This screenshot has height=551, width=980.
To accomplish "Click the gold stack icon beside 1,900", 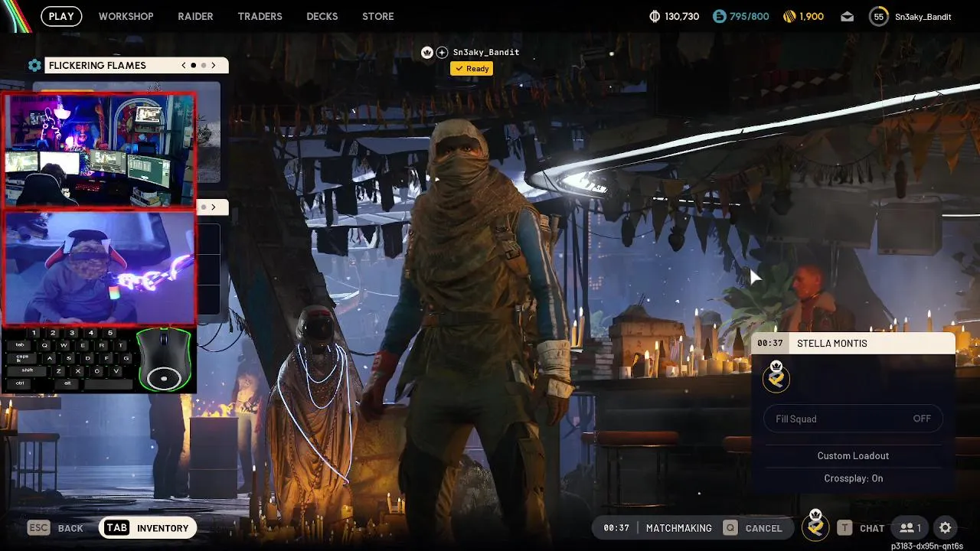I will pyautogui.click(x=790, y=16).
